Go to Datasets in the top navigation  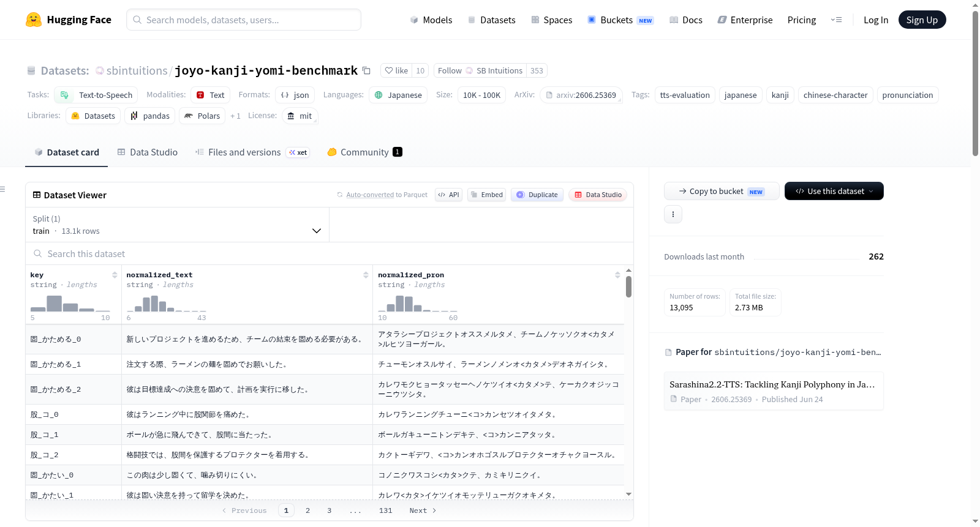[x=491, y=20]
